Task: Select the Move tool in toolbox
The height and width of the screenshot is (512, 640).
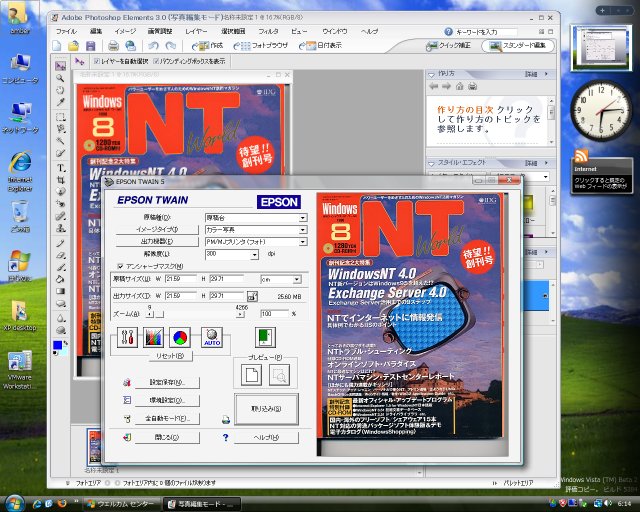Action: (x=60, y=66)
